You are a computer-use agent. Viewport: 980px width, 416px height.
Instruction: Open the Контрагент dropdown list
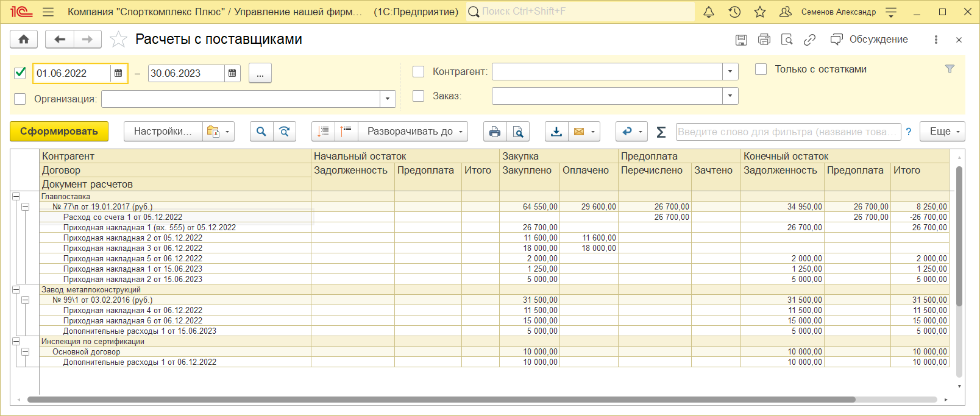(x=730, y=71)
